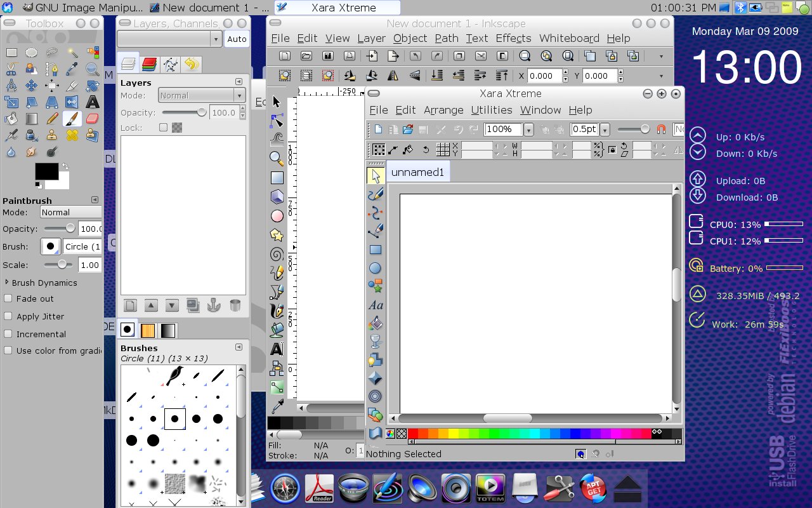Select the Selector arrow tool in Xara Xtreme
Screen dimensions: 812x508
[376, 176]
